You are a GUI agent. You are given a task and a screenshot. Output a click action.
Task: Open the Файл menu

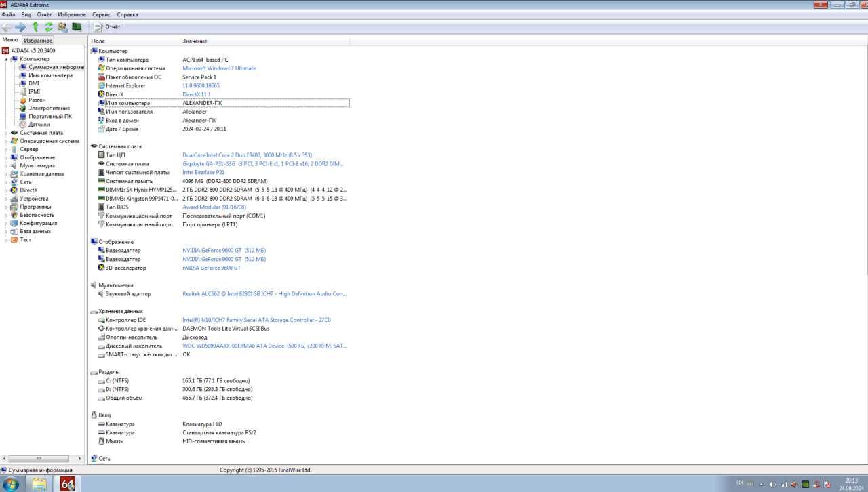8,14
